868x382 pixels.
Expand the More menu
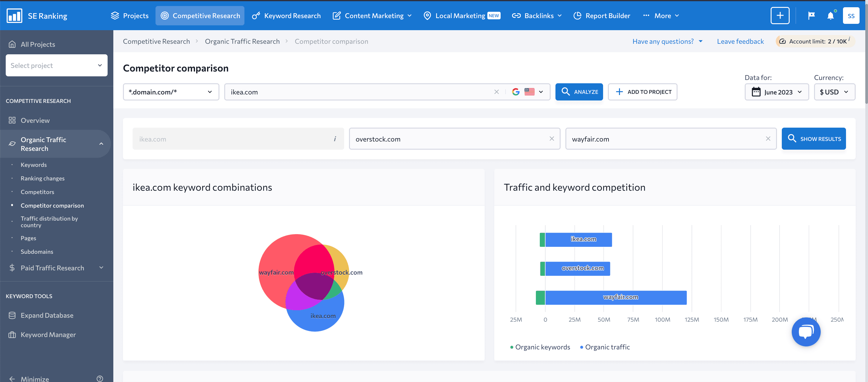(661, 15)
